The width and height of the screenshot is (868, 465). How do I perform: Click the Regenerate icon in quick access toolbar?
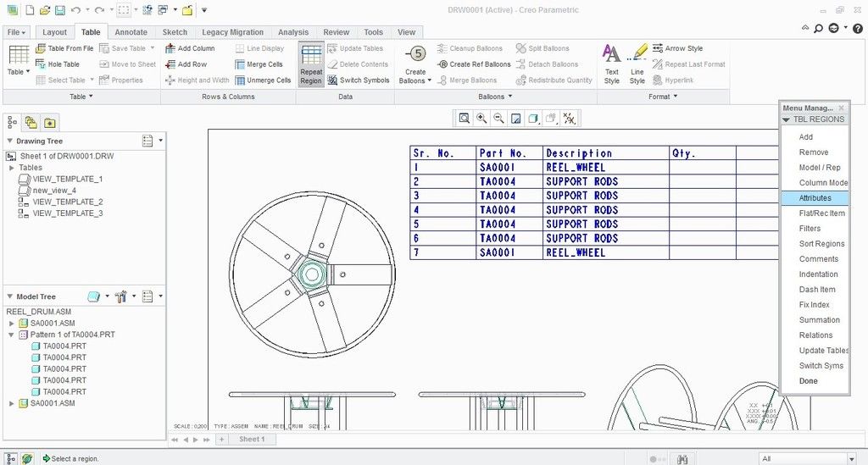147,10
